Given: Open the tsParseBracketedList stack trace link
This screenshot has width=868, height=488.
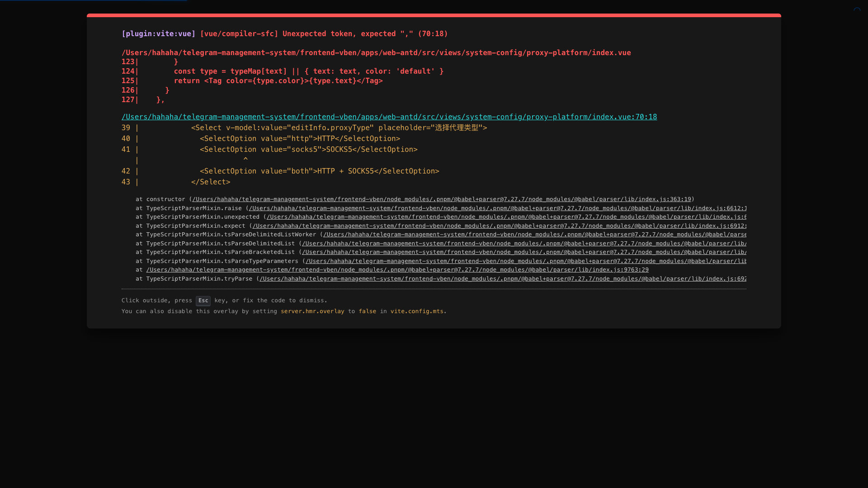Looking at the screenshot, I should pos(524,252).
